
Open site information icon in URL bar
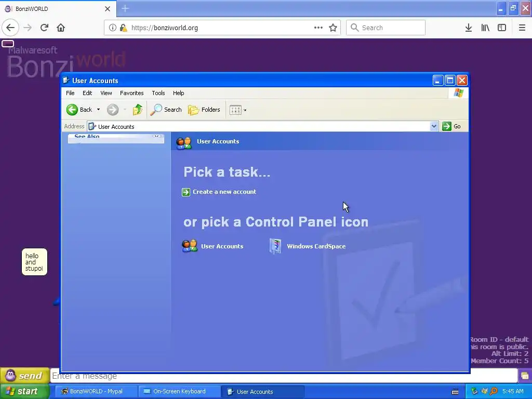pyautogui.click(x=112, y=28)
